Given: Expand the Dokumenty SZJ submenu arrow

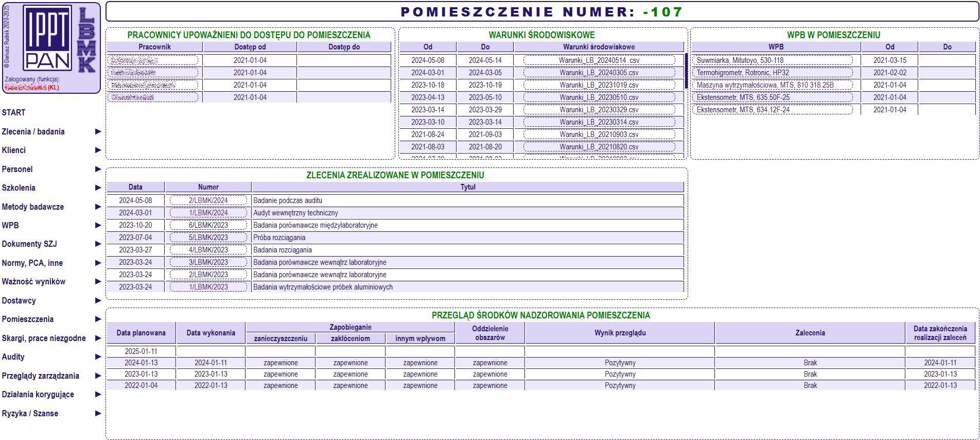Looking at the screenshot, I should [x=98, y=244].
